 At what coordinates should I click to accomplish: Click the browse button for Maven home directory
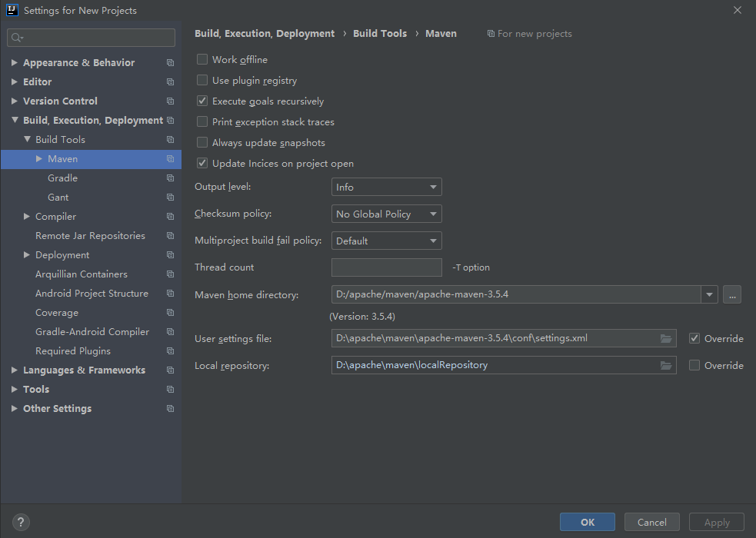(731, 294)
